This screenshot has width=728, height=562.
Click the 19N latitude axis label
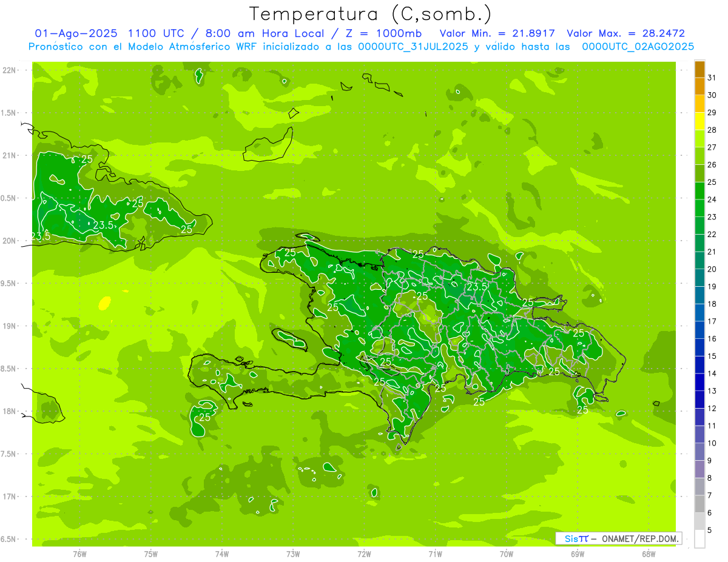(9, 326)
